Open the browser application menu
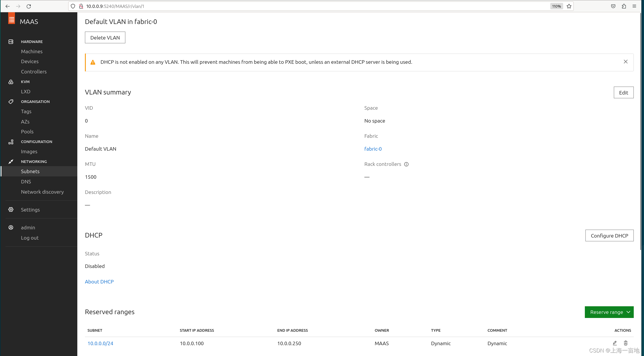 (x=634, y=6)
